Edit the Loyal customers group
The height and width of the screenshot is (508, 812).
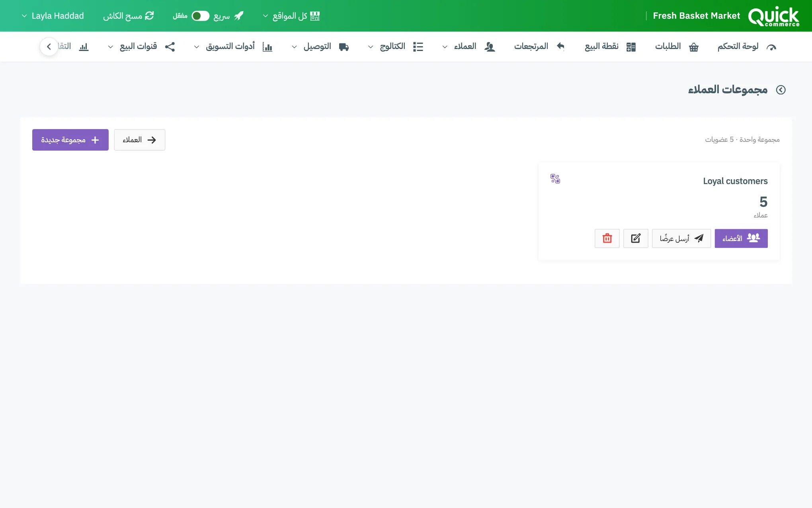point(636,238)
